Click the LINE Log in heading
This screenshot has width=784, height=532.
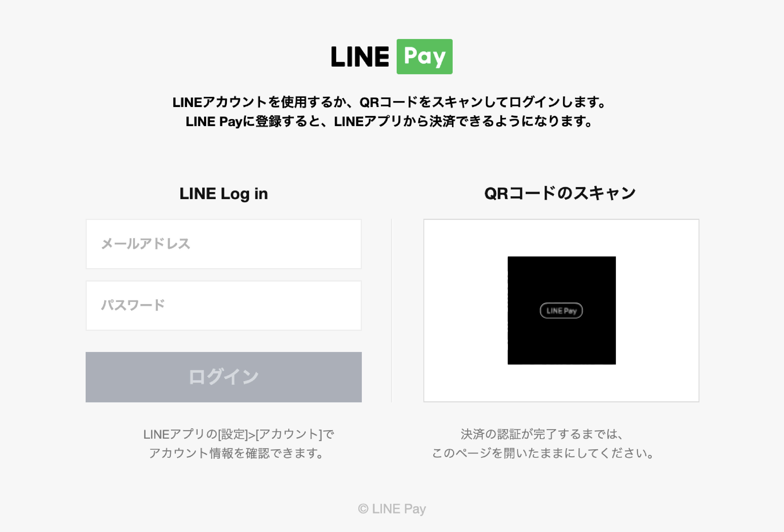(x=224, y=194)
